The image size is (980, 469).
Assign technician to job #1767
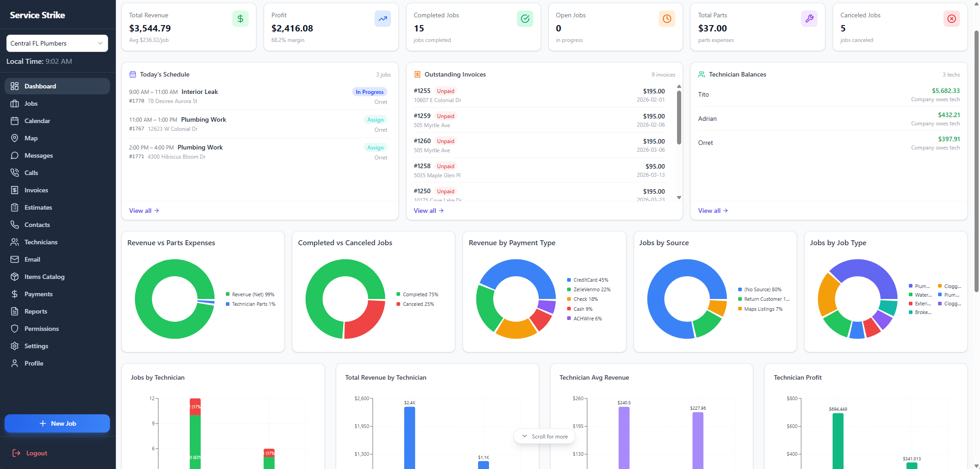coord(375,120)
